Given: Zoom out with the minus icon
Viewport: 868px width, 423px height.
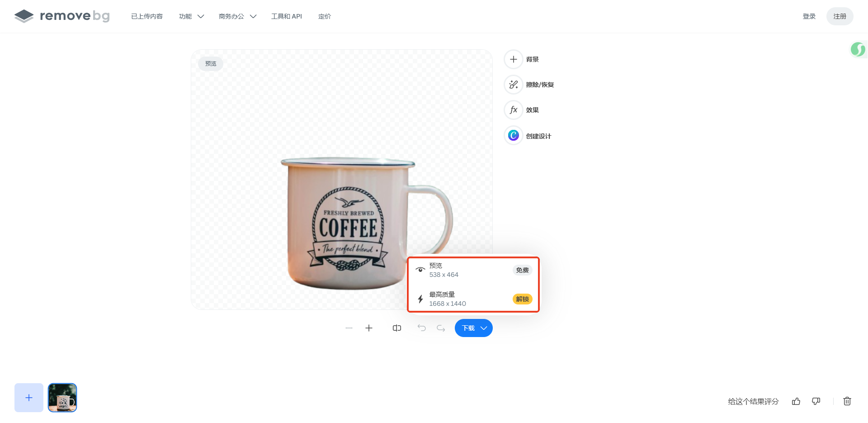Looking at the screenshot, I should point(349,328).
